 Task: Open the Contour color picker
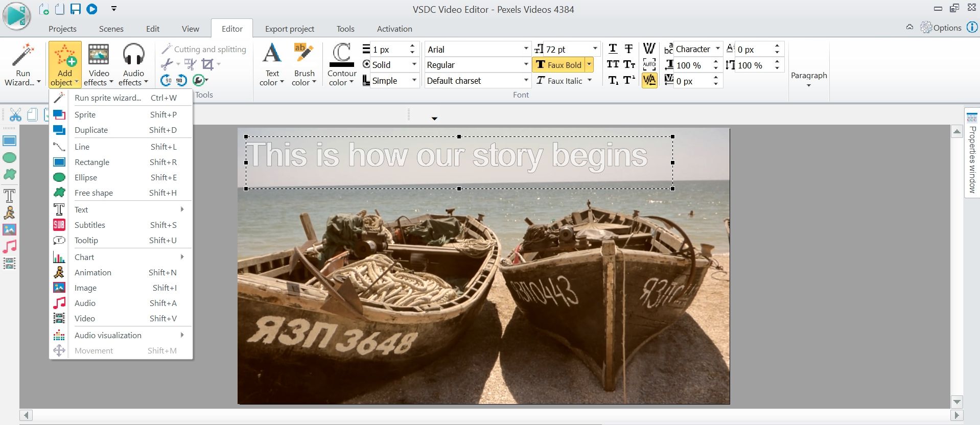pyautogui.click(x=342, y=64)
